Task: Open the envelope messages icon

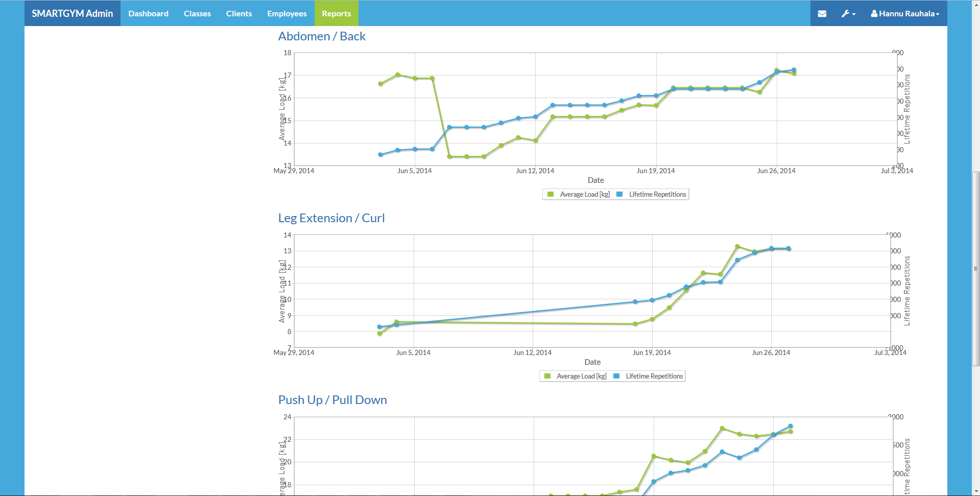Action: [822, 14]
